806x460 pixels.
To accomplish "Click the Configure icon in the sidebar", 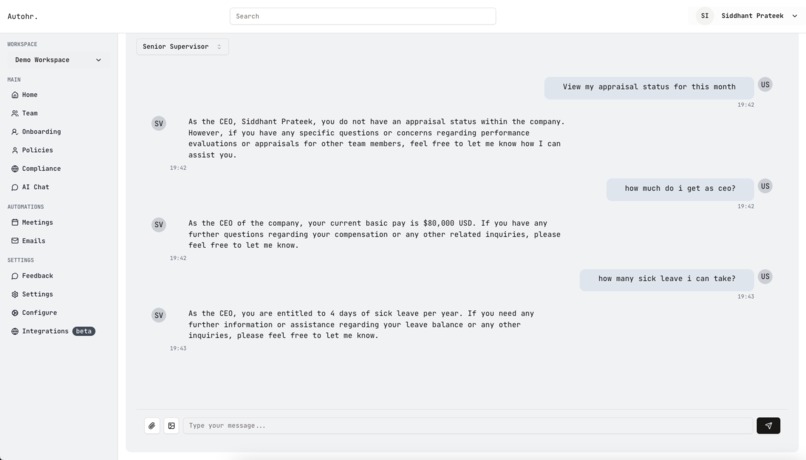I will coord(15,312).
